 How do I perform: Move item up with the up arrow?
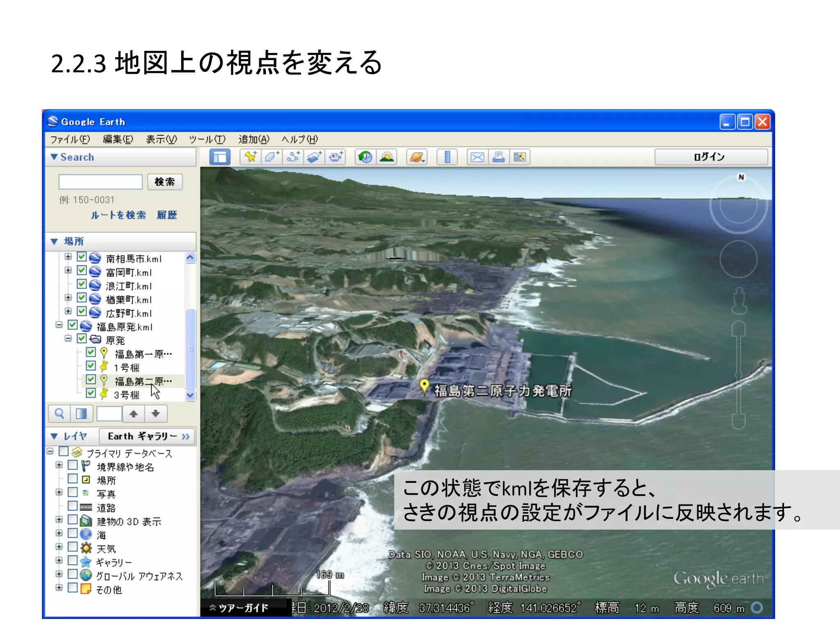pos(133,414)
